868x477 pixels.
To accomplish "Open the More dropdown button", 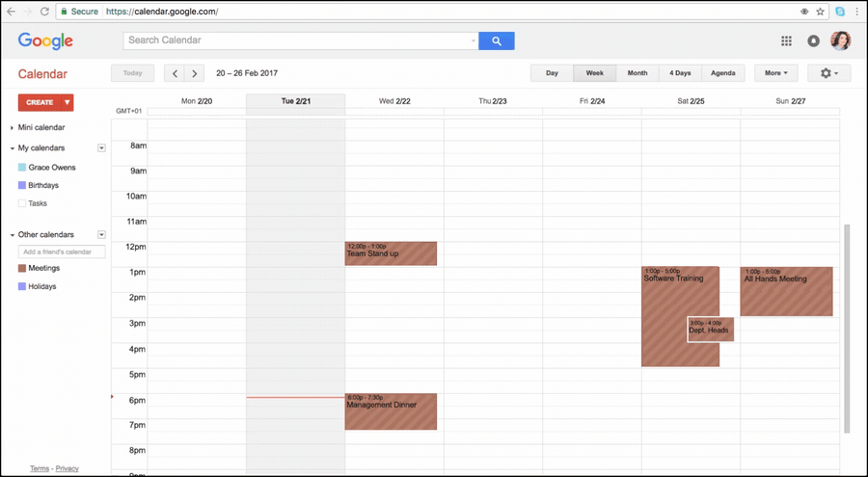I will 776,73.
